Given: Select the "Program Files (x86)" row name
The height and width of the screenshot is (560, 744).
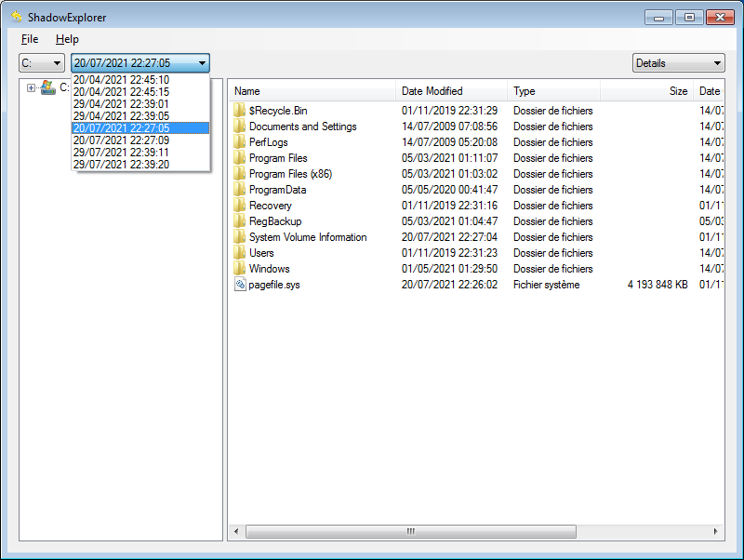Looking at the screenshot, I should 290,174.
